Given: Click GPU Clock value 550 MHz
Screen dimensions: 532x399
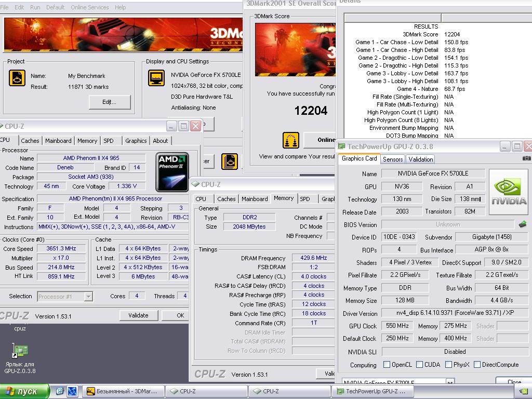Looking at the screenshot, I should pyautogui.click(x=397, y=326).
